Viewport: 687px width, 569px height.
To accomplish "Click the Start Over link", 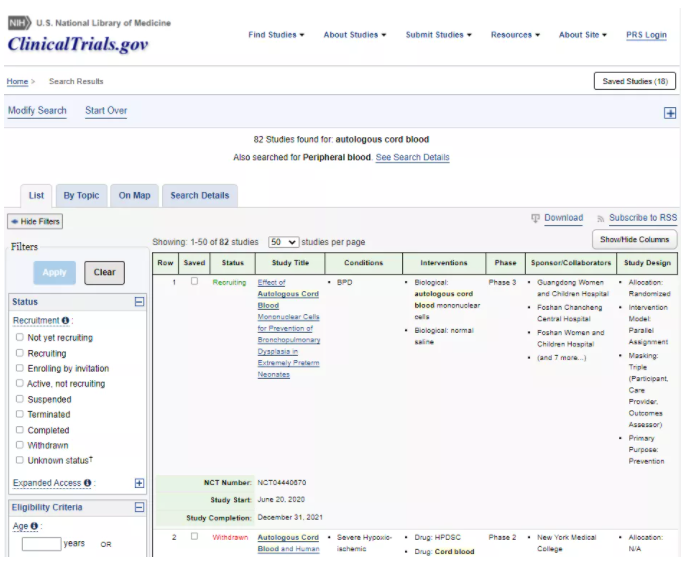I will [x=106, y=111].
